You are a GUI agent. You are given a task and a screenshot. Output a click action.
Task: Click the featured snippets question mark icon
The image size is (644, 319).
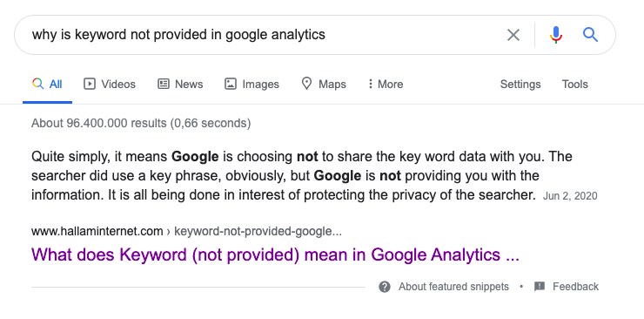(x=385, y=287)
